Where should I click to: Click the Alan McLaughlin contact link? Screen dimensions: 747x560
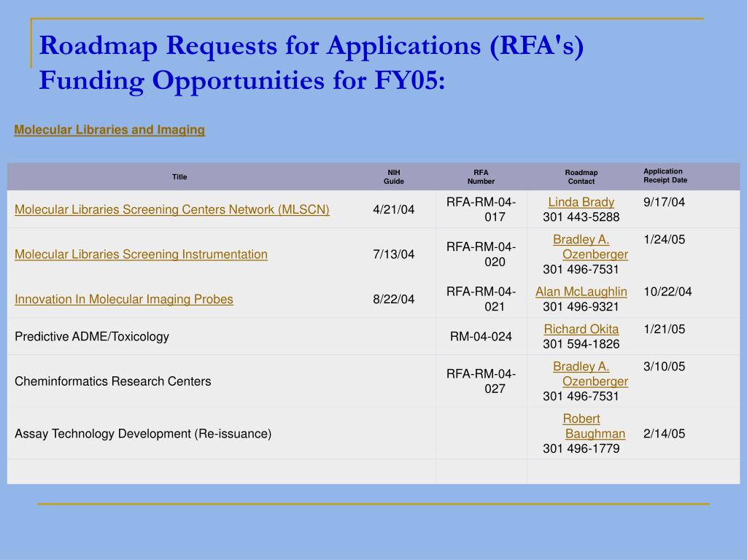581,292
